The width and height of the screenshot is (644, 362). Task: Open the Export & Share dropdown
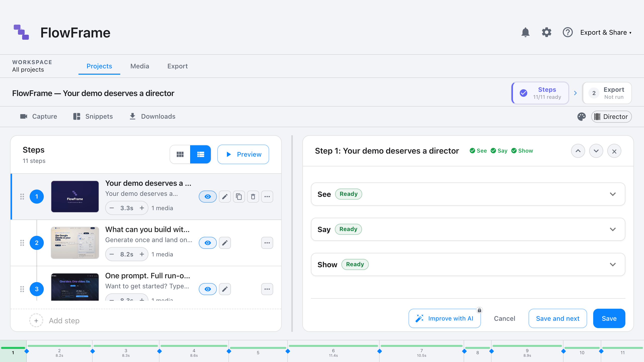click(606, 32)
